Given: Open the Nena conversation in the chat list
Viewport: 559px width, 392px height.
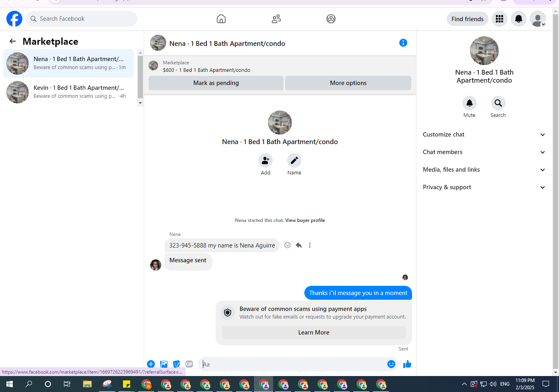Looking at the screenshot, I should pos(69,63).
